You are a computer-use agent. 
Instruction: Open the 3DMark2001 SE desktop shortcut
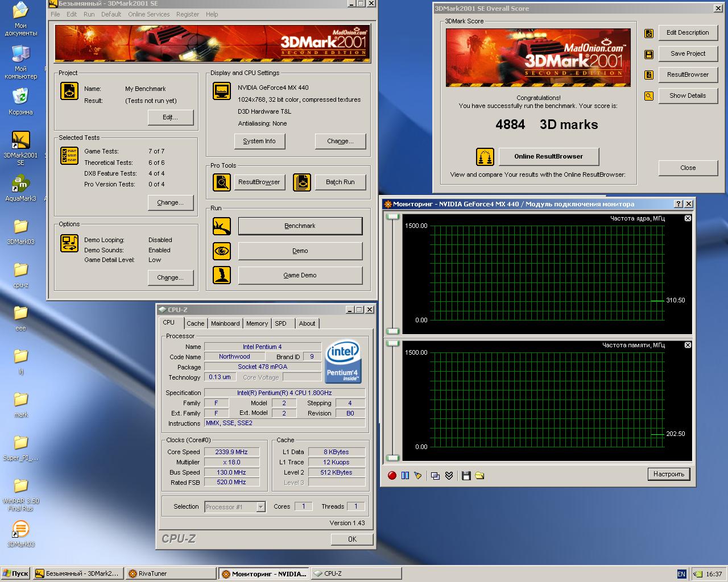click(20, 148)
